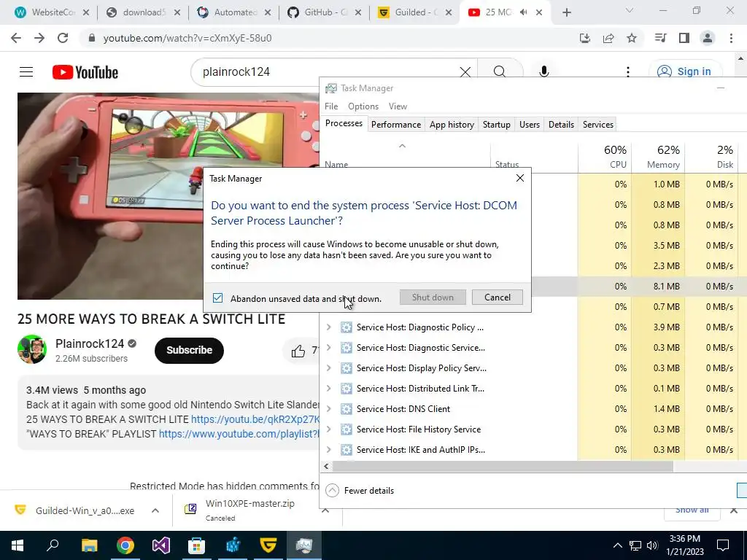
Task: Click the Task Manager horizontal scrollbar
Action: [503, 467]
